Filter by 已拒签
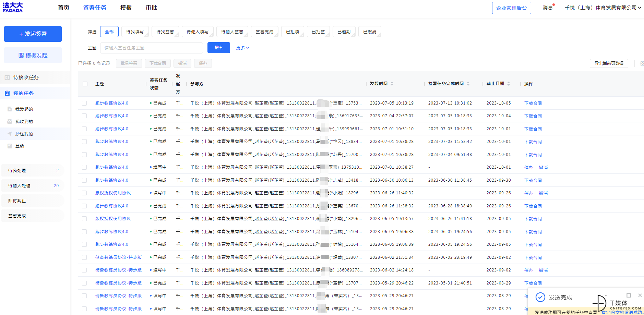Viewport: 644px width, 315px height. 318,32
